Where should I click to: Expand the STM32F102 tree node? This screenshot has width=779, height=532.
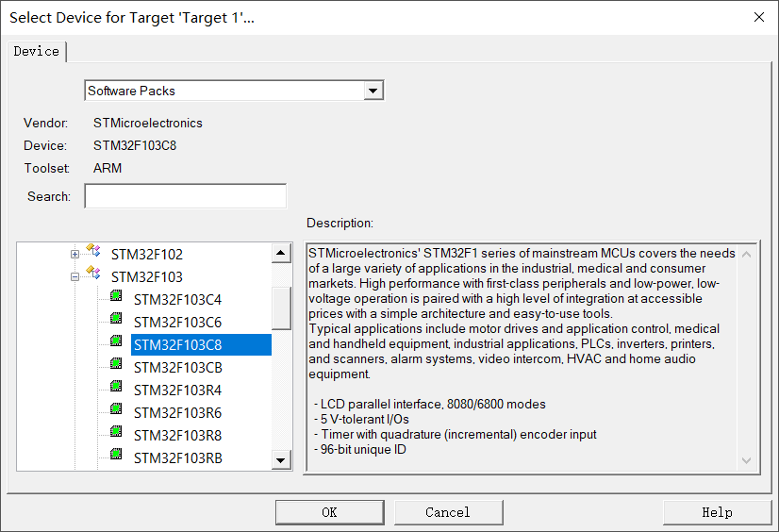pyautogui.click(x=75, y=255)
